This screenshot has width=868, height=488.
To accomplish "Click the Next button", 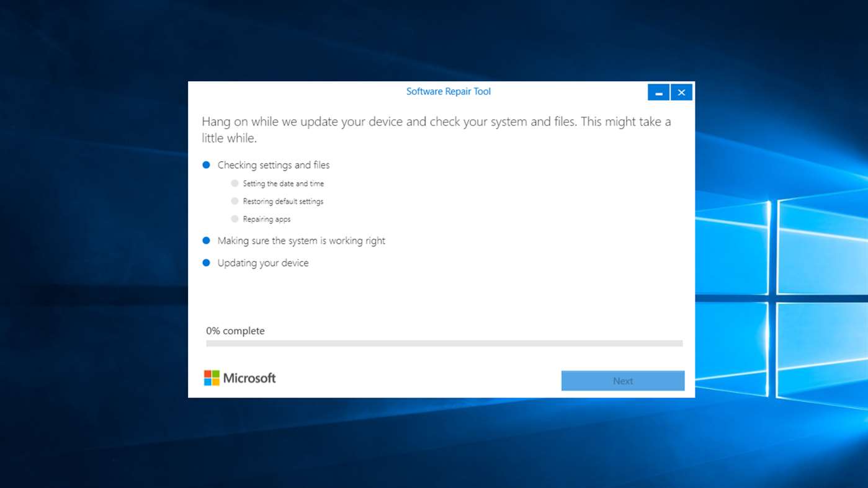I will [x=623, y=381].
